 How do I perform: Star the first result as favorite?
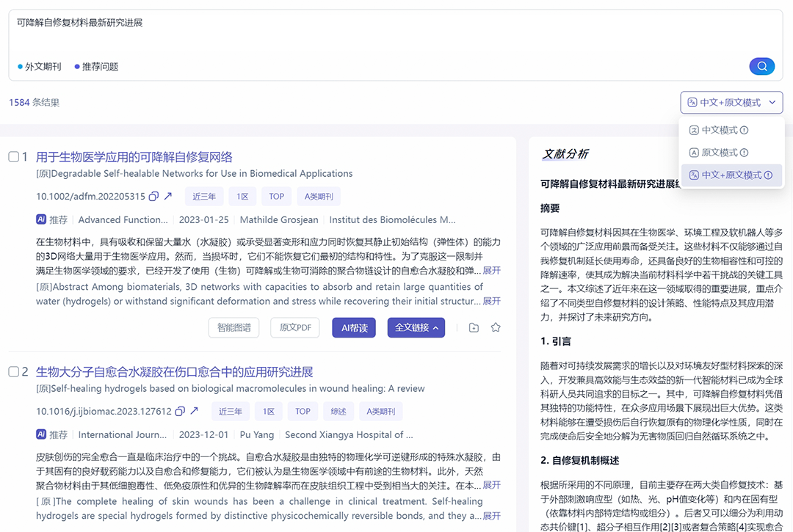[x=496, y=328]
